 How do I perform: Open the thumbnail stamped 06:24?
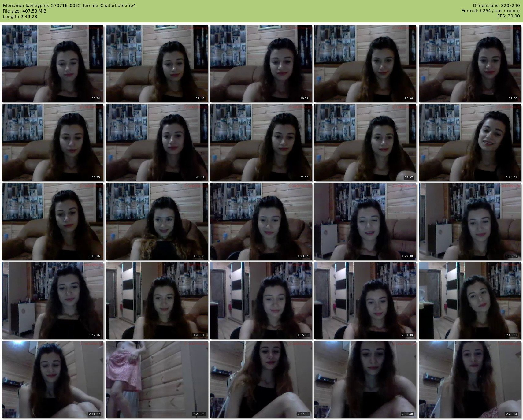(53, 64)
